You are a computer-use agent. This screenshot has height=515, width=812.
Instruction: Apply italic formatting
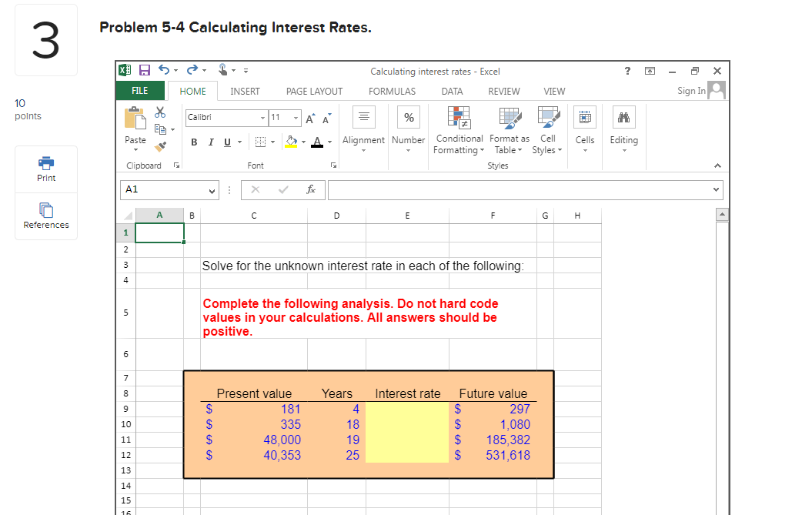(212, 142)
